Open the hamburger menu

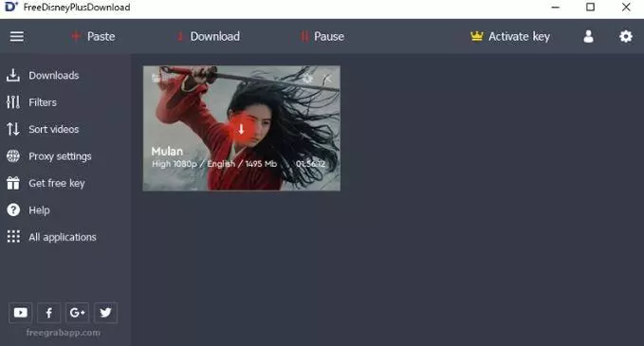[x=17, y=37]
